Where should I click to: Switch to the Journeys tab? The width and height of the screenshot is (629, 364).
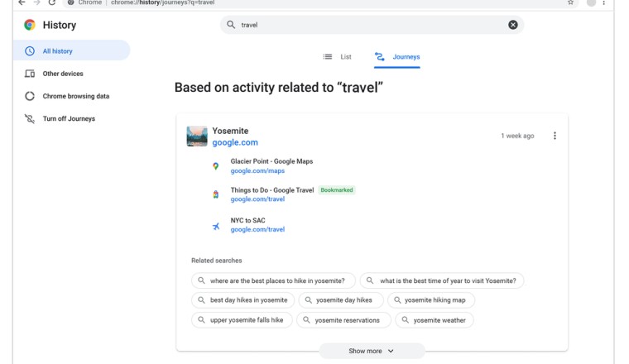[397, 57]
